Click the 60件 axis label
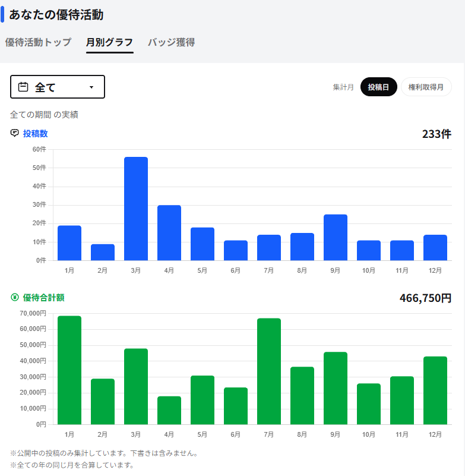Viewport: 465px width, 476px height. [39, 149]
